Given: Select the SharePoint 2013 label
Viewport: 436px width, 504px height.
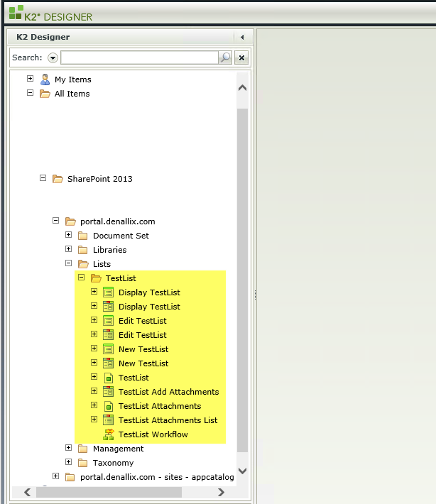Looking at the screenshot, I should tap(100, 179).
